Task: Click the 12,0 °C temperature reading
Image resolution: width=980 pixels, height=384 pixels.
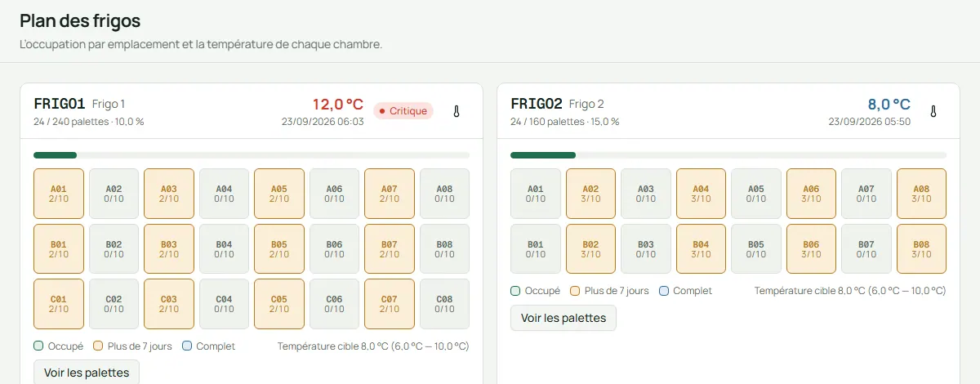Action: 338,104
